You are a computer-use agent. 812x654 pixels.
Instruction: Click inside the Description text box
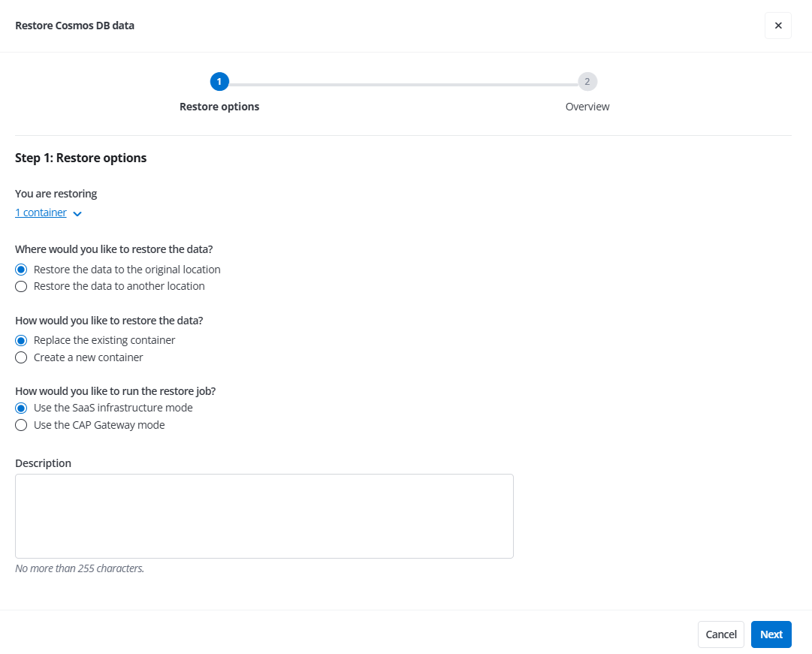coord(264,515)
